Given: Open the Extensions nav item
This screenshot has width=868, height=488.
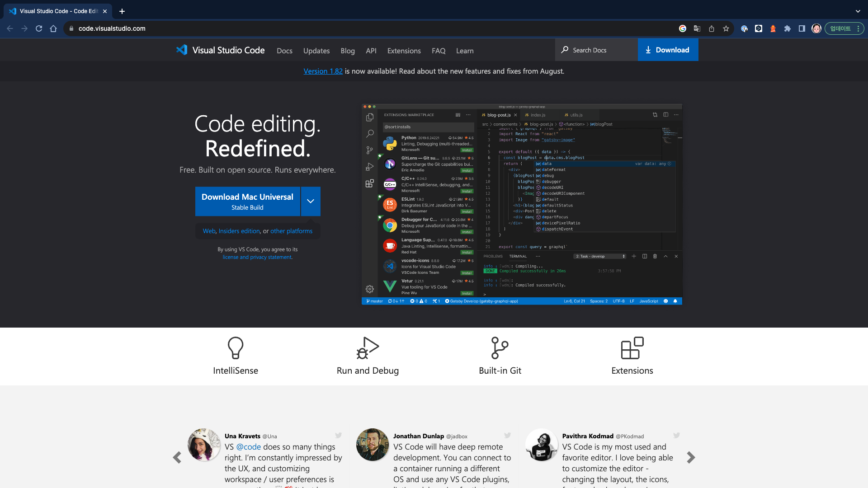Looking at the screenshot, I should [404, 51].
